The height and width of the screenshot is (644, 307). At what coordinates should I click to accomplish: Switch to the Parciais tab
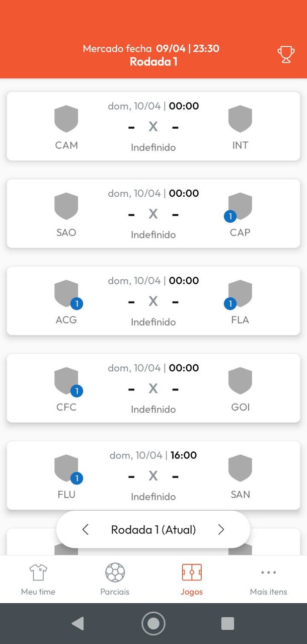pyautogui.click(x=115, y=579)
